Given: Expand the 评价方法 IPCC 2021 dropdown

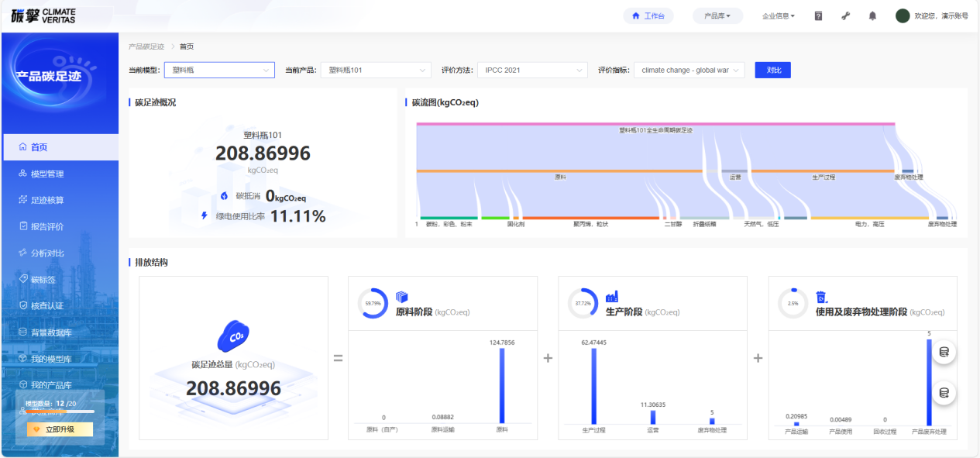Looking at the screenshot, I should click(532, 71).
